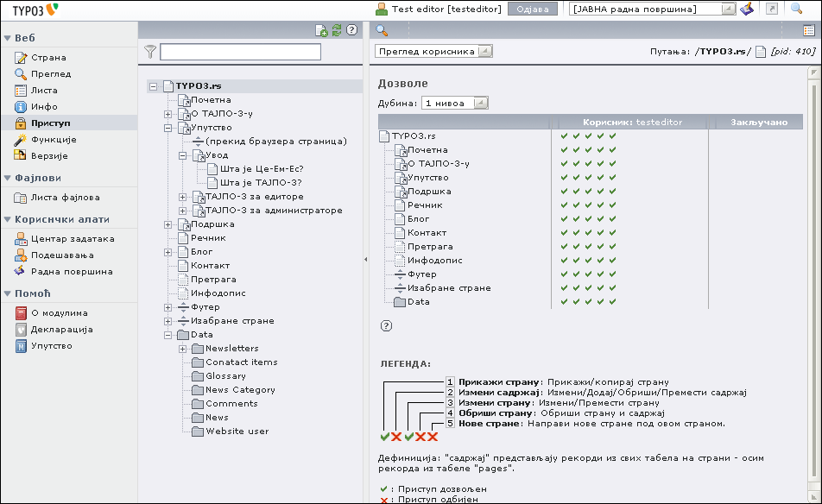Click the TYPO3 logo
Screen dimensions: 822x504
coord(35,9)
